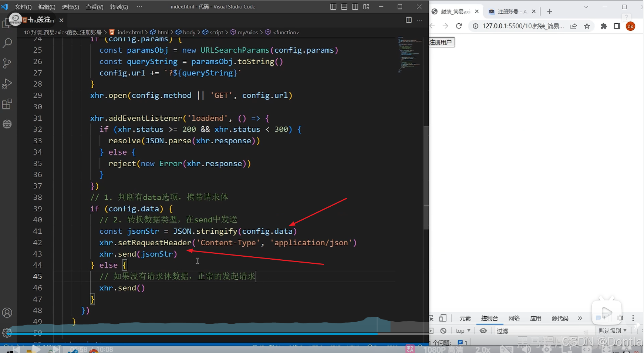Open the remote explorer activity bar icon
This screenshot has height=353, width=644.
(x=7, y=124)
